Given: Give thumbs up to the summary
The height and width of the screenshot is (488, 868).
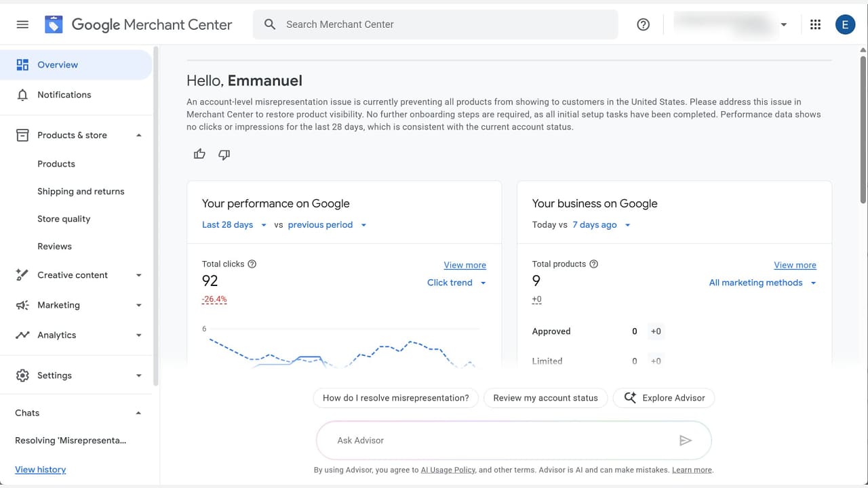Looking at the screenshot, I should pos(199,155).
